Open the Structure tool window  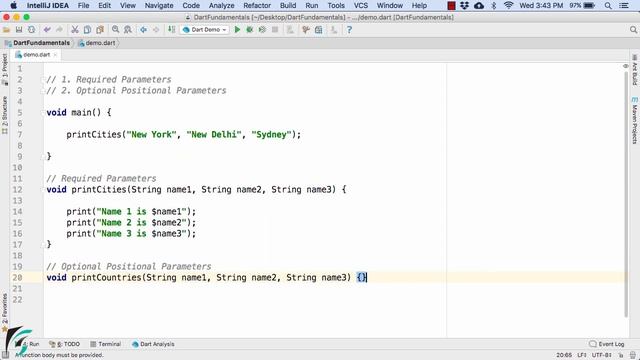[4, 115]
